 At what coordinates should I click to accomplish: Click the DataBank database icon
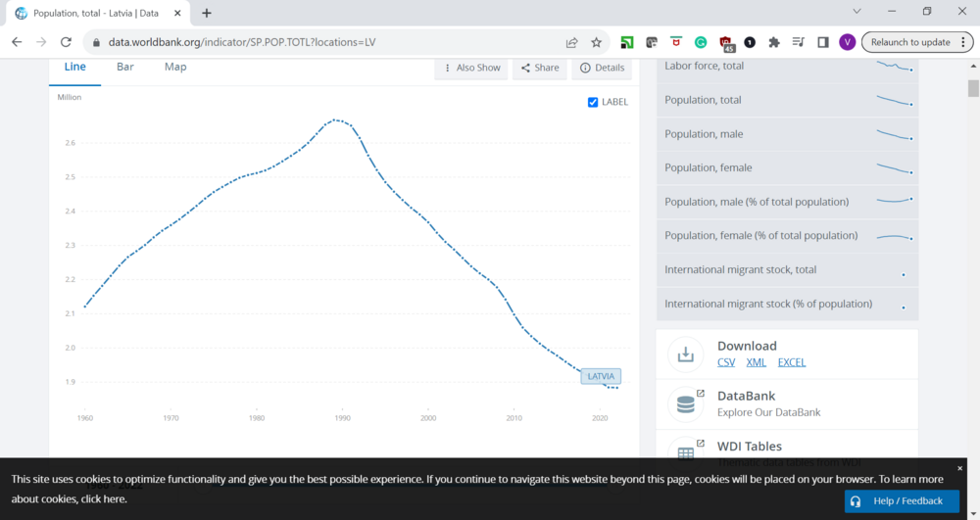[x=685, y=402]
